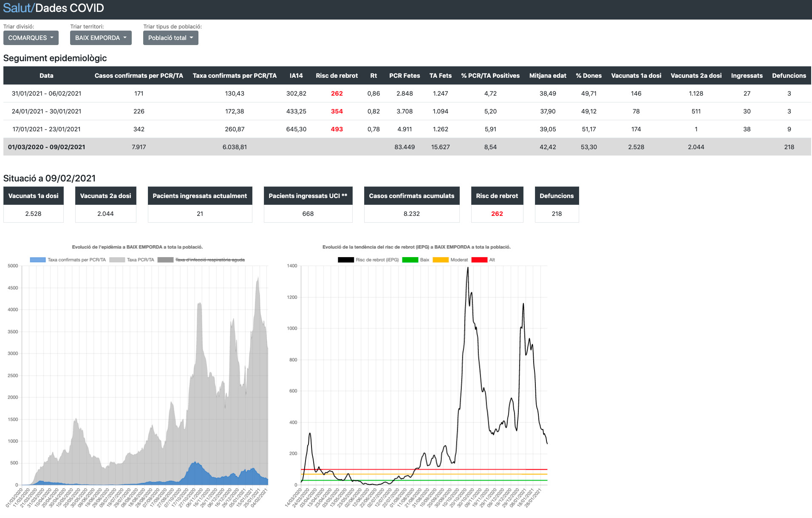Click the Casos confirmats acumulats card
Image resolution: width=812 pixels, height=518 pixels.
click(x=412, y=204)
